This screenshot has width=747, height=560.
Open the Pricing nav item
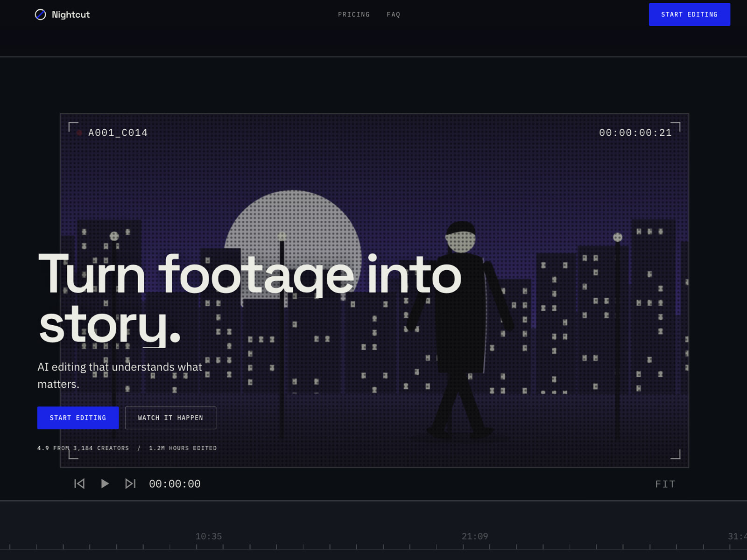tap(354, 14)
